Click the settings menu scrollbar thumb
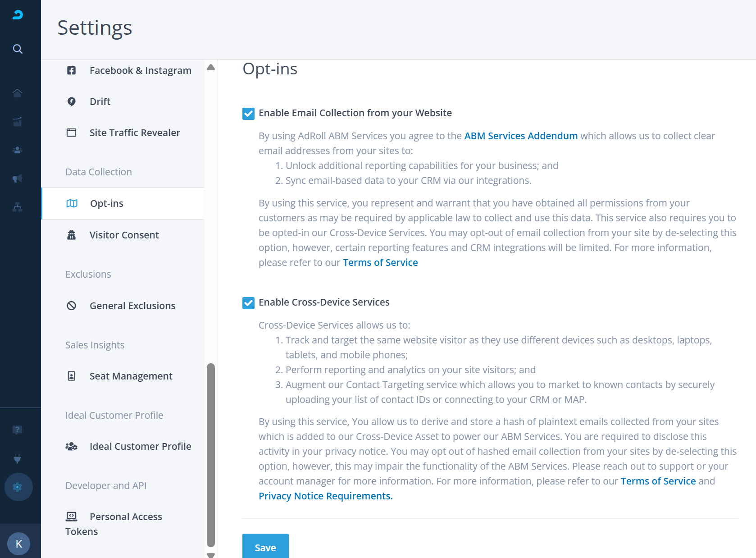 [x=210, y=454]
